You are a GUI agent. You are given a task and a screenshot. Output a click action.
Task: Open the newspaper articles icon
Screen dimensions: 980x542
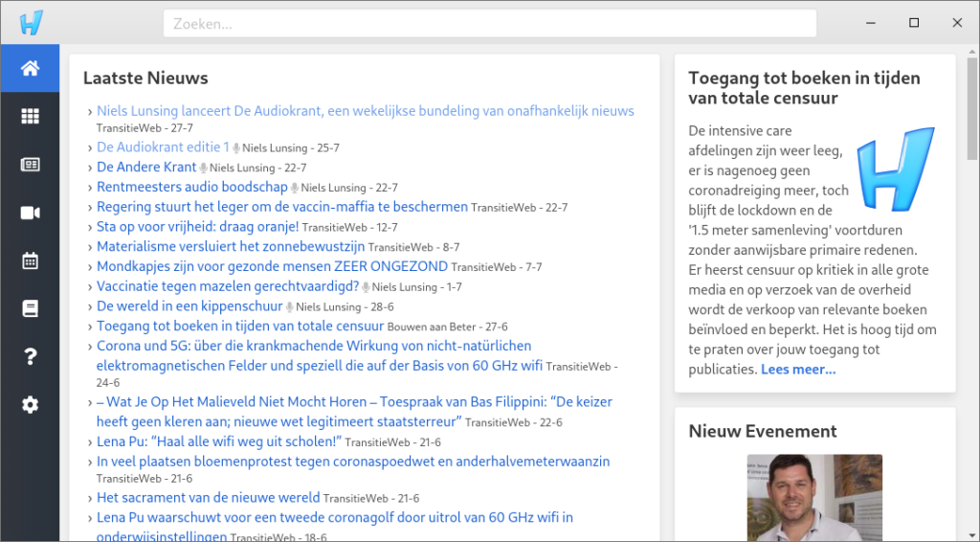point(30,165)
